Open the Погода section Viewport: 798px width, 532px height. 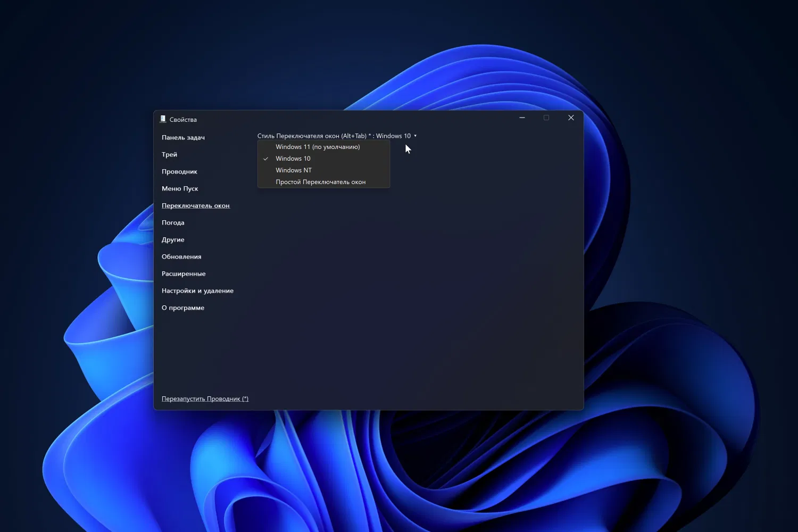tap(173, 222)
